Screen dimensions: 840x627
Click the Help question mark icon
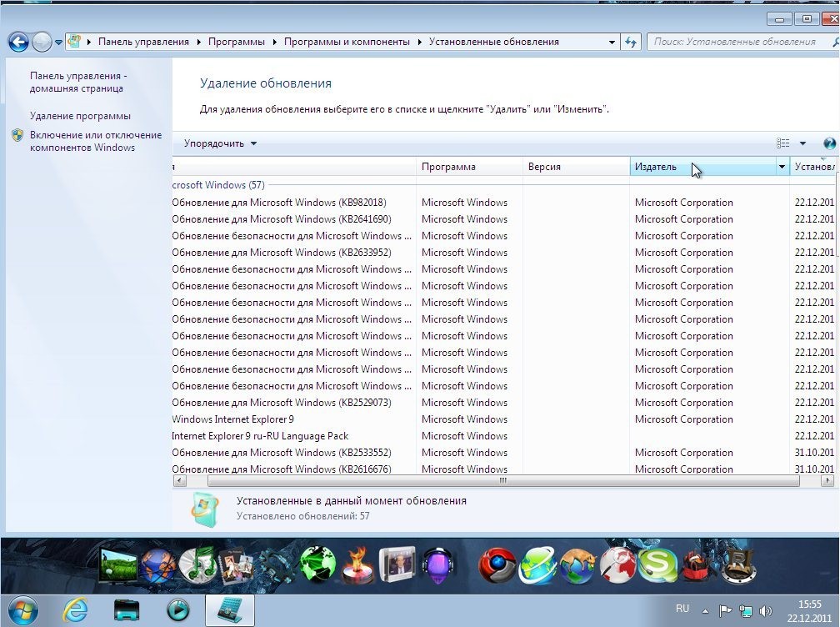pyautogui.click(x=829, y=143)
